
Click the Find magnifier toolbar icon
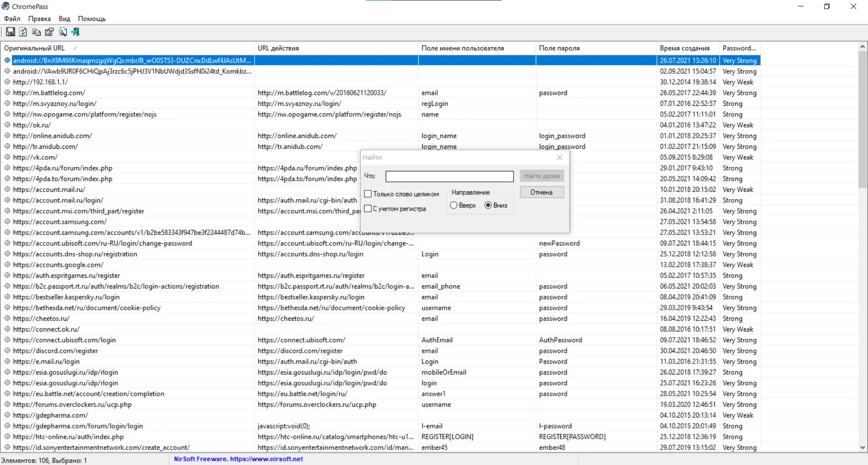tap(62, 32)
